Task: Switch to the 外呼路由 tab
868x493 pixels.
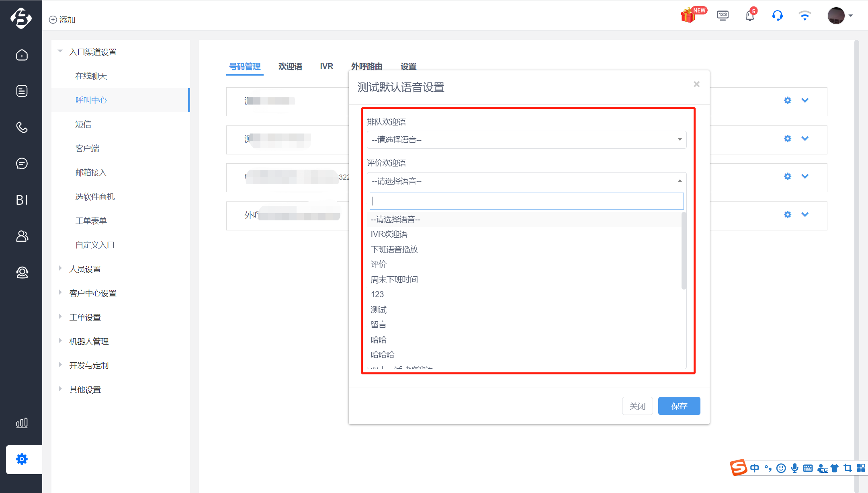Action: click(367, 66)
